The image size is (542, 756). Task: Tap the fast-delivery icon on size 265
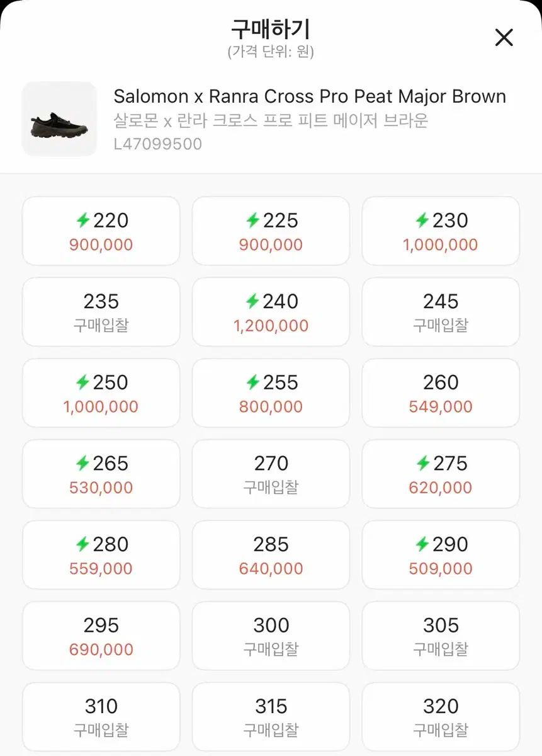coord(82,464)
